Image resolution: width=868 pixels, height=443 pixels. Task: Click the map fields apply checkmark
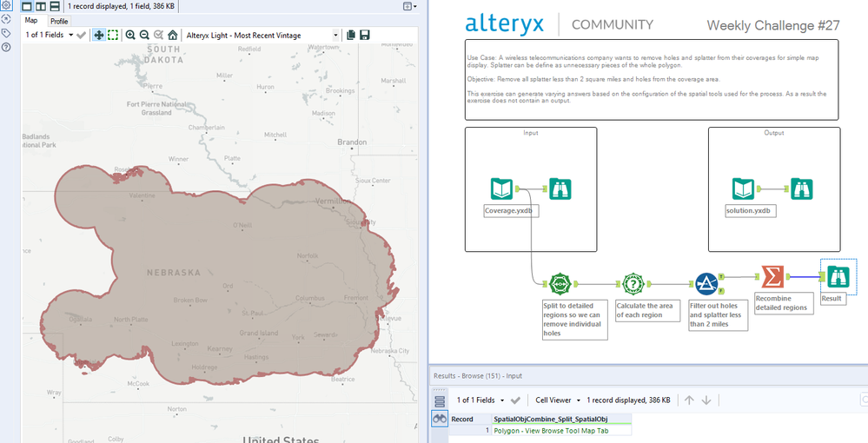point(81,35)
